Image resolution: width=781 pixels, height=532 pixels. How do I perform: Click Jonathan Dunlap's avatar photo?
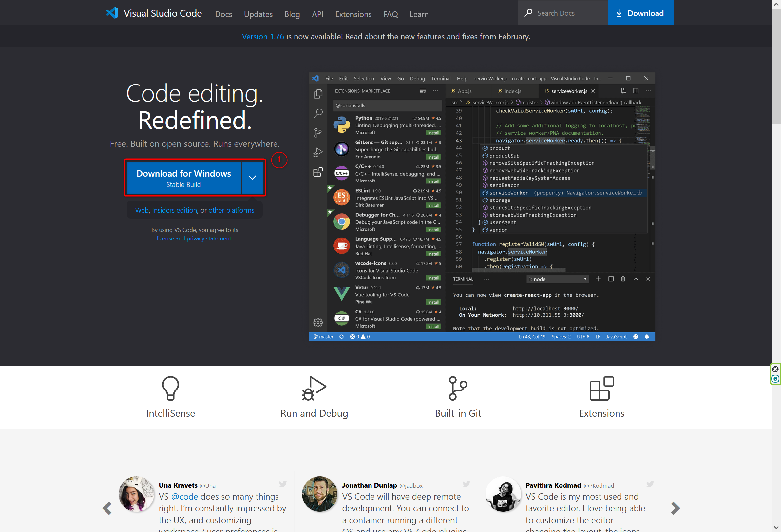(320, 494)
